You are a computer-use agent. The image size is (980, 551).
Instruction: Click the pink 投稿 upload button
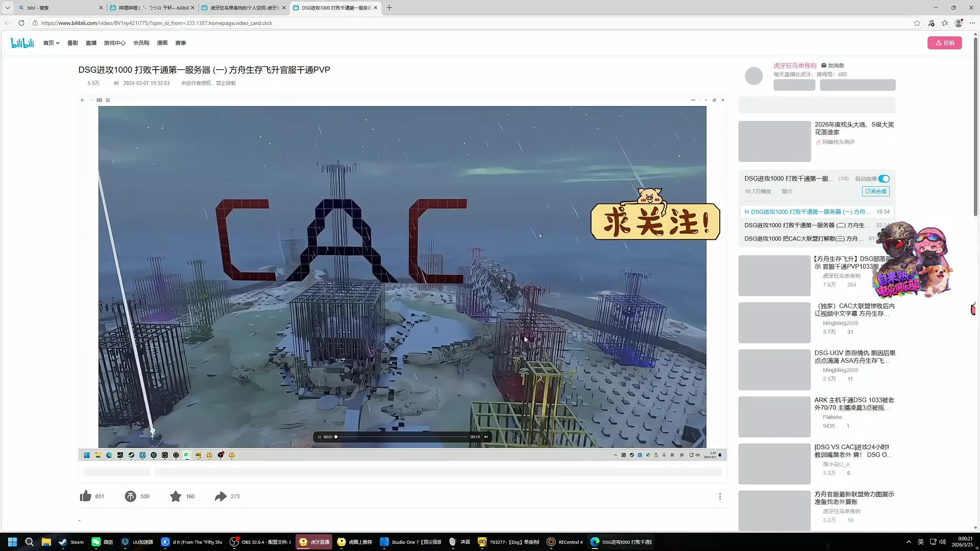pos(944,43)
